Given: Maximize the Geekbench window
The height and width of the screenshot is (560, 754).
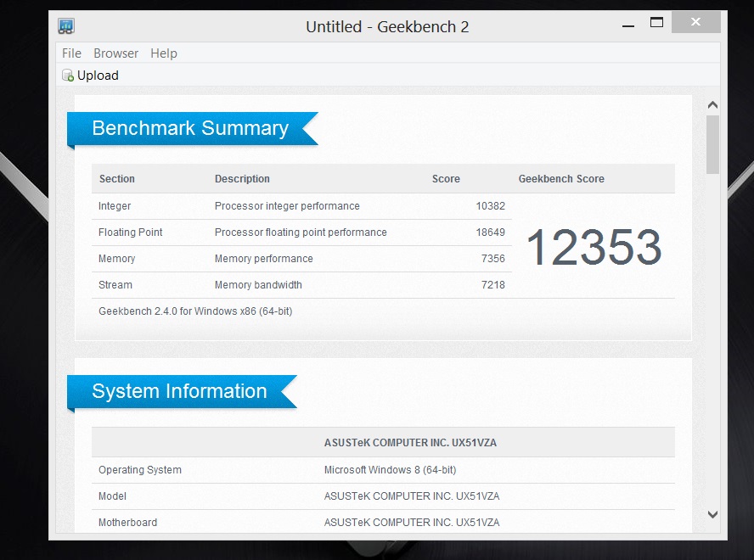Looking at the screenshot, I should 656,22.
